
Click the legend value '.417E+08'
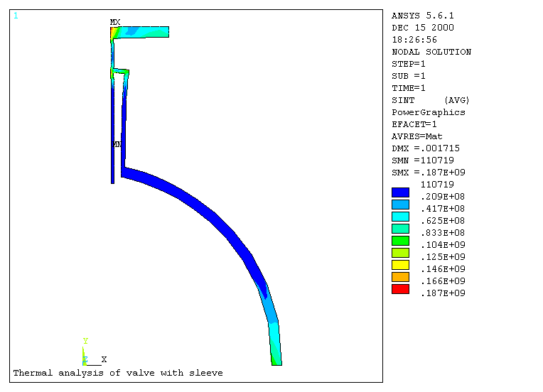point(443,209)
